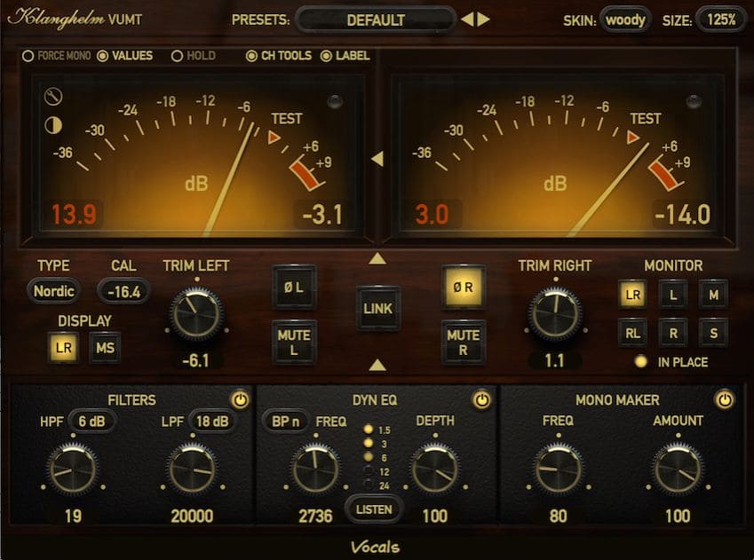Go to previous preset with left arrow

pyautogui.click(x=467, y=20)
